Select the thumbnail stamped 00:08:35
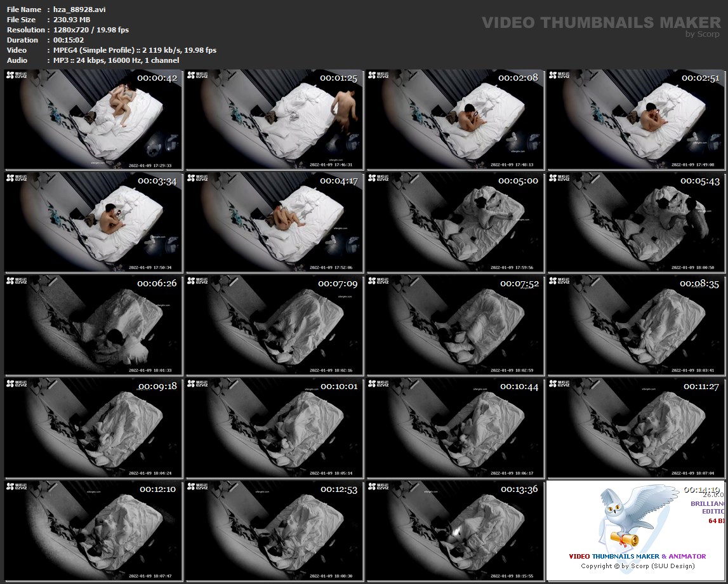Screen dimensions: 728x584 (636, 326)
